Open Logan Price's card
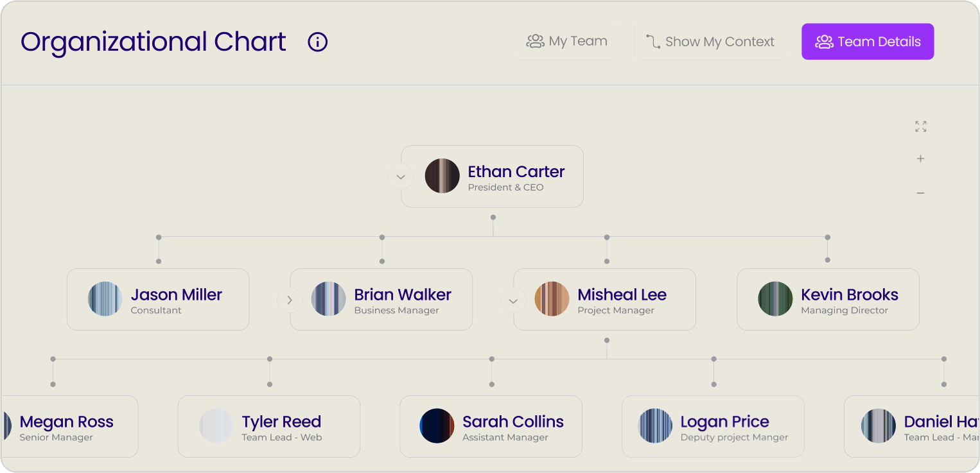Screen dimensions: 980x473 (713, 426)
